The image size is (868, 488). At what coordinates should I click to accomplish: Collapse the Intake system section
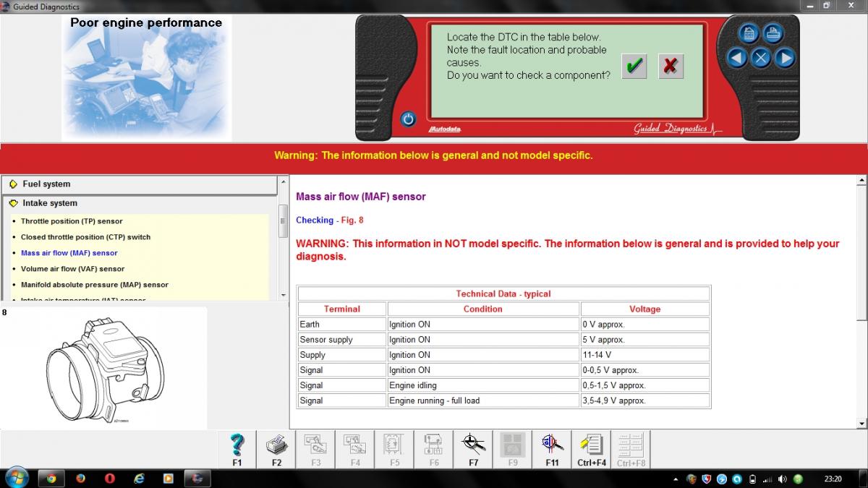point(49,203)
